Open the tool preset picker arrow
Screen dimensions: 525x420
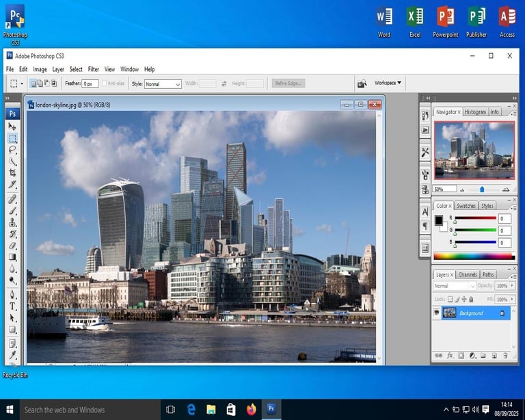pos(22,83)
